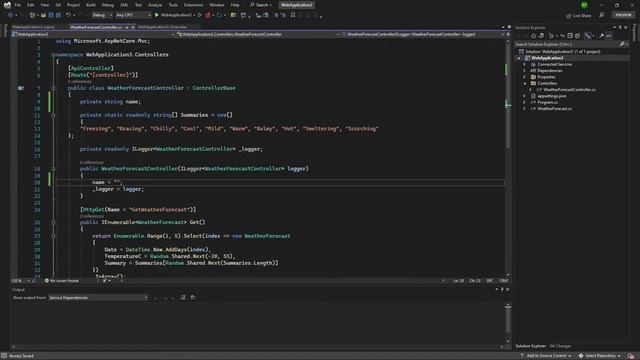Open the WebApplication3 project navigation dropdown
The width and height of the screenshot is (640, 360).
coord(93,34)
